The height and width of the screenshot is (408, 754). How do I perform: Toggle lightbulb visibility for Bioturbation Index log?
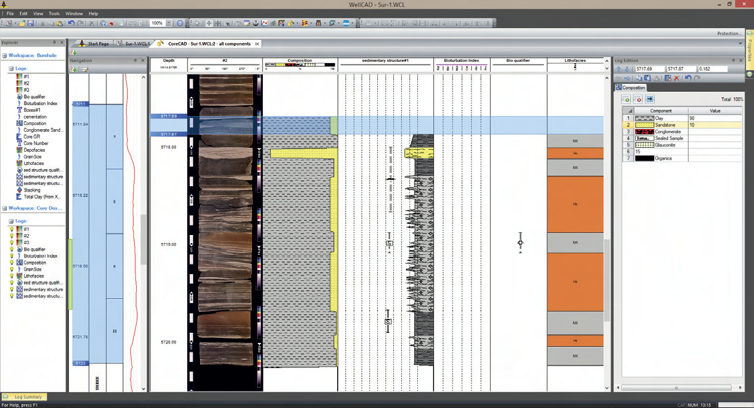pos(12,256)
